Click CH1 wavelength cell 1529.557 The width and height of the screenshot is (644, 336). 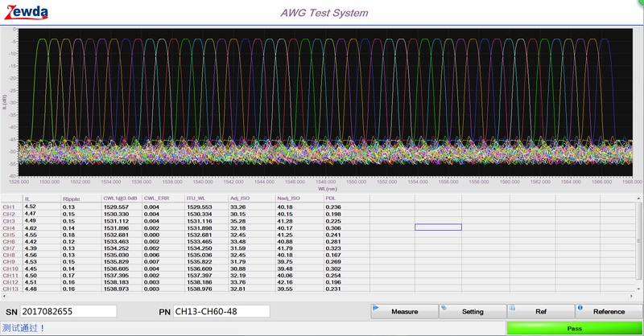click(116, 207)
